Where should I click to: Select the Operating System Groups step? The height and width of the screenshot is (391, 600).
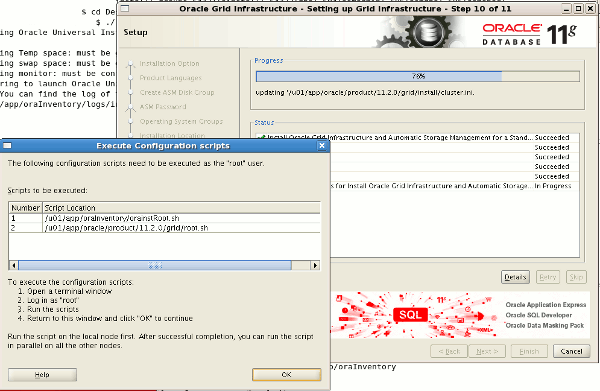pos(181,121)
